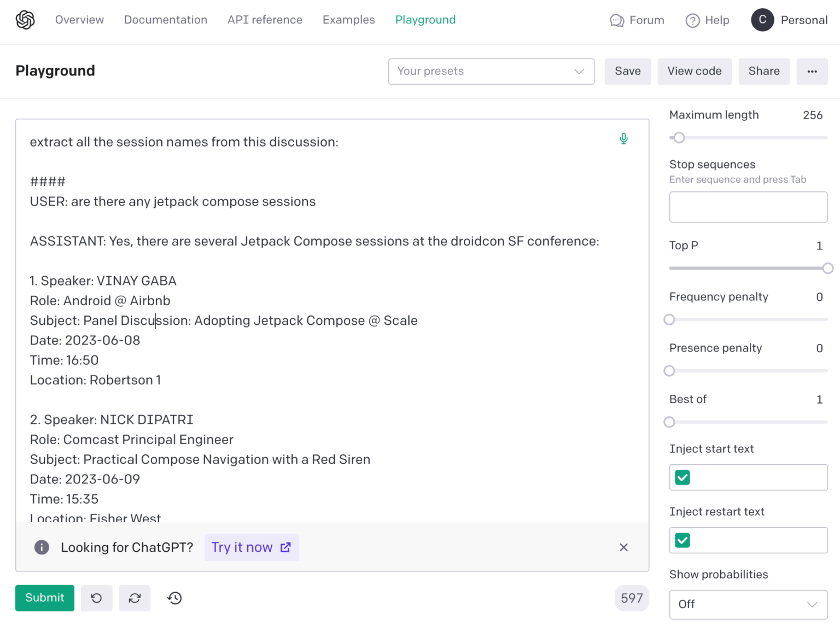Submit the prompt
This screenshot has width=840, height=625.
tap(44, 598)
